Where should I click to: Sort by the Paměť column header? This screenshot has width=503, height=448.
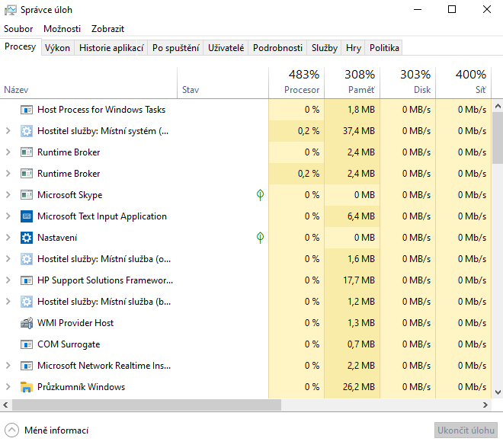pyautogui.click(x=352, y=83)
